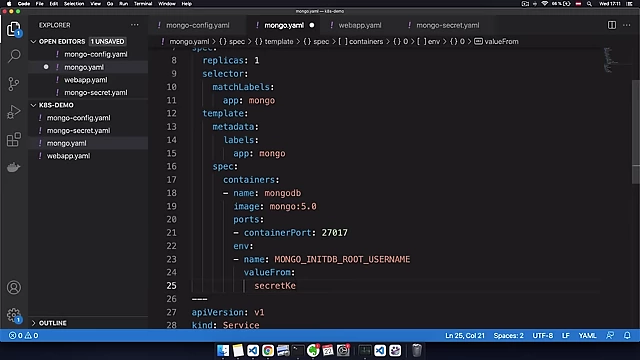Open the Terminal menu
The height and width of the screenshot is (360, 640).
coord(143,4)
